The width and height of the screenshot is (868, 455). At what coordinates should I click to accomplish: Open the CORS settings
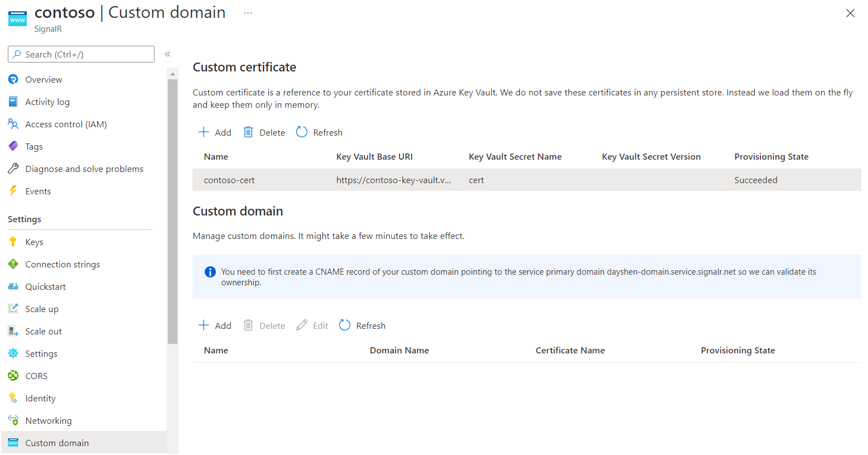pos(36,375)
